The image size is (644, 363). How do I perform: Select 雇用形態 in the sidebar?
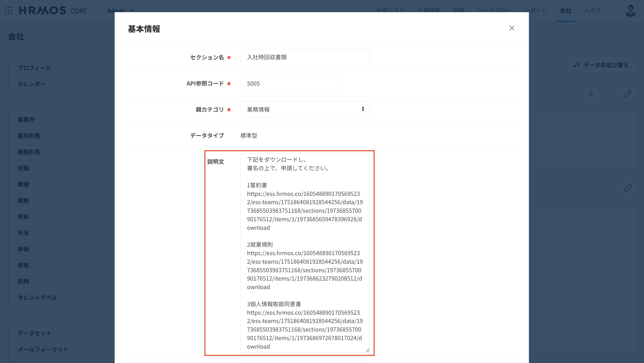(x=29, y=136)
